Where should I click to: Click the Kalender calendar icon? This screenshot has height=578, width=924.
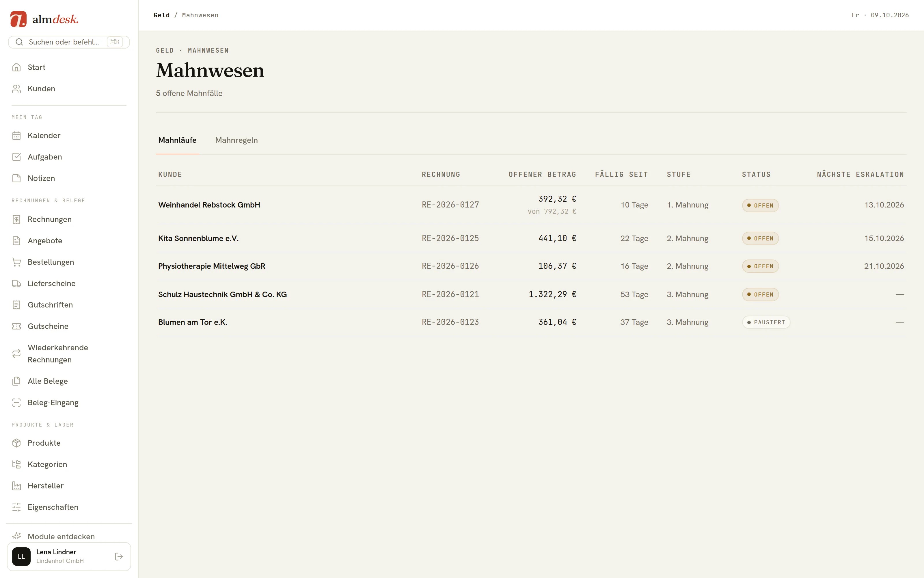(x=16, y=136)
